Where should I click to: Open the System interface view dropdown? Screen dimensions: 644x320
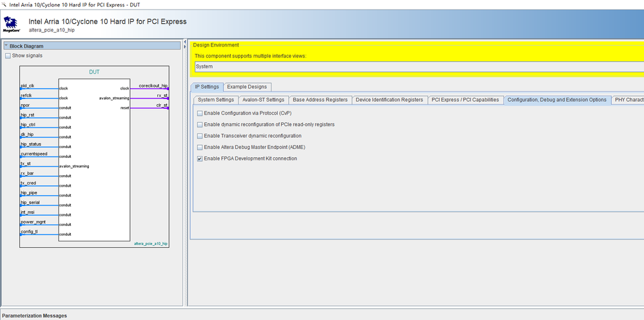pyautogui.click(x=419, y=67)
